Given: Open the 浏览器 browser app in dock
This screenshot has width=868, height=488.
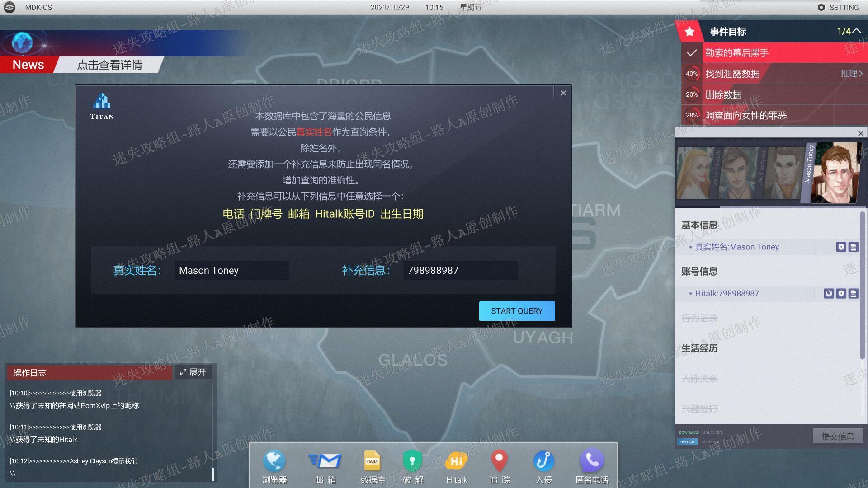Looking at the screenshot, I should [x=274, y=467].
